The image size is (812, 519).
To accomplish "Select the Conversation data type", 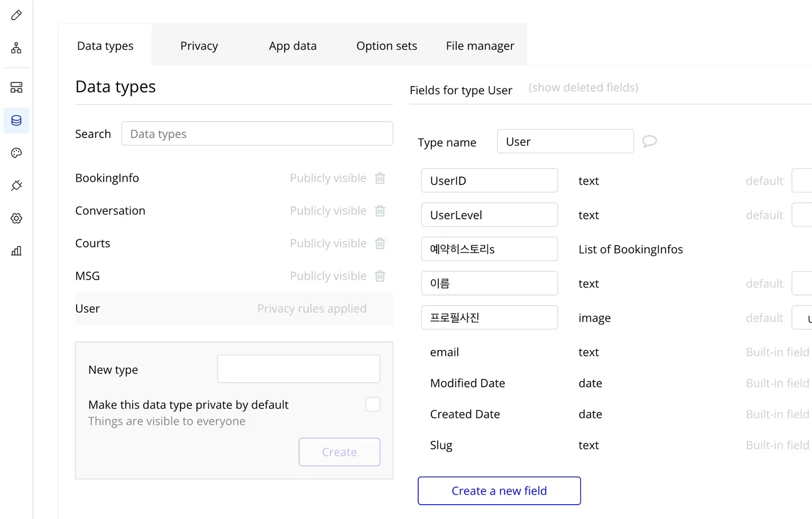I will coord(110,211).
